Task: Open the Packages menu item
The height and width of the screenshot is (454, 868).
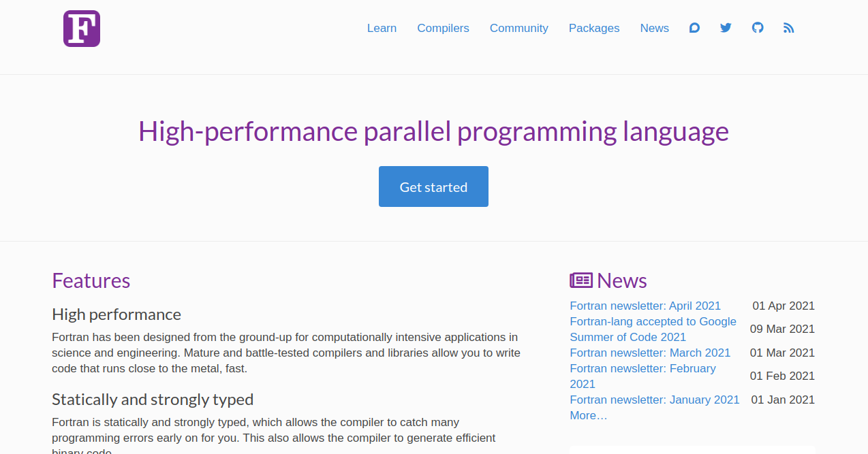Action: tap(594, 28)
